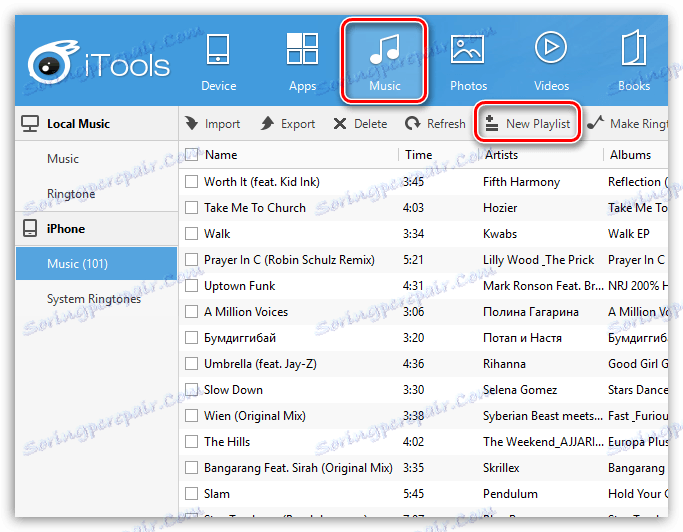Click the iPhone device icon in sidebar
The image size is (683, 532).
tap(30, 228)
